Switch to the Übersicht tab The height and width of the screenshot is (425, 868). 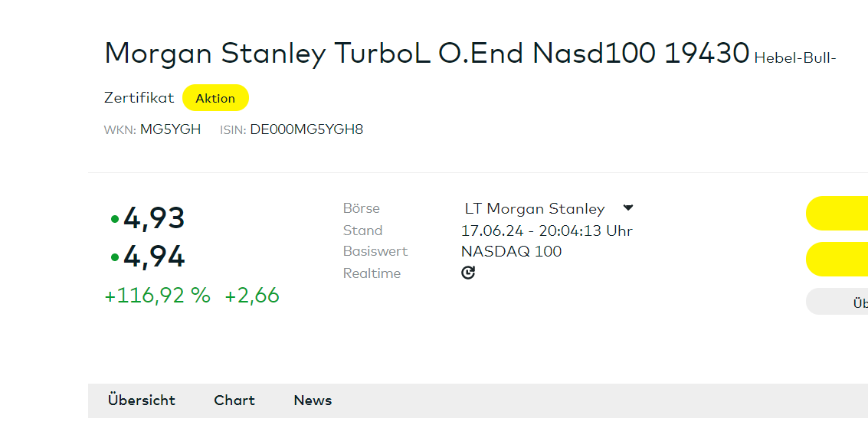click(x=142, y=400)
